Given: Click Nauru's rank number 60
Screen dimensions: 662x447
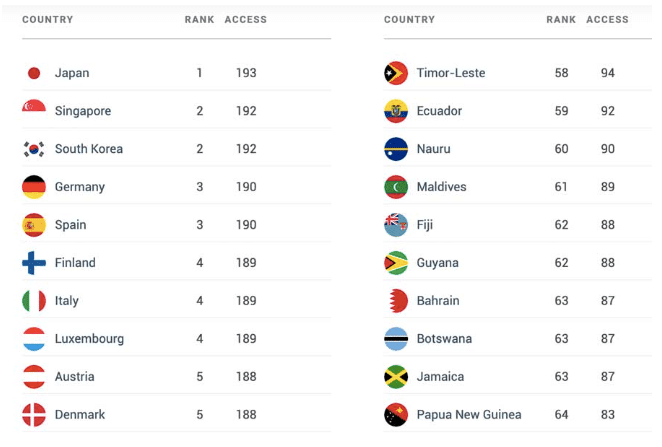Looking at the screenshot, I should pos(561,149).
